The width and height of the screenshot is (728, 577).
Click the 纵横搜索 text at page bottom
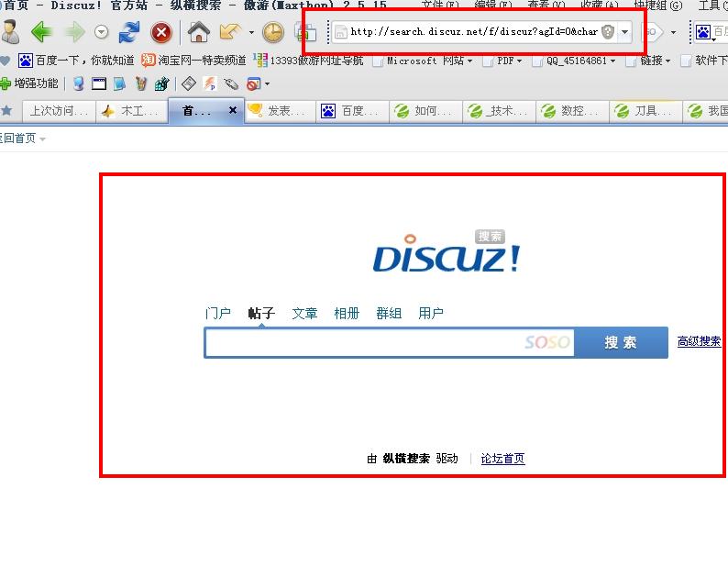pos(406,459)
